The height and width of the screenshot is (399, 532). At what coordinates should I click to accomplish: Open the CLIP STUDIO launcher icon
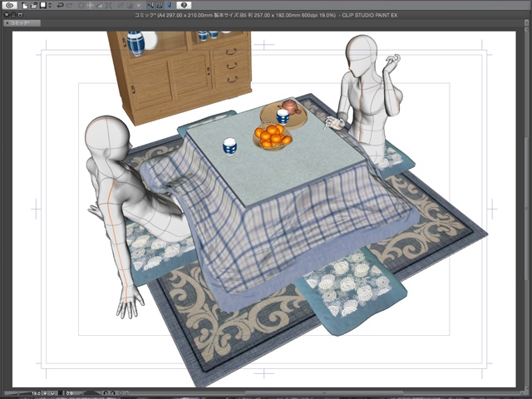(9, 5)
